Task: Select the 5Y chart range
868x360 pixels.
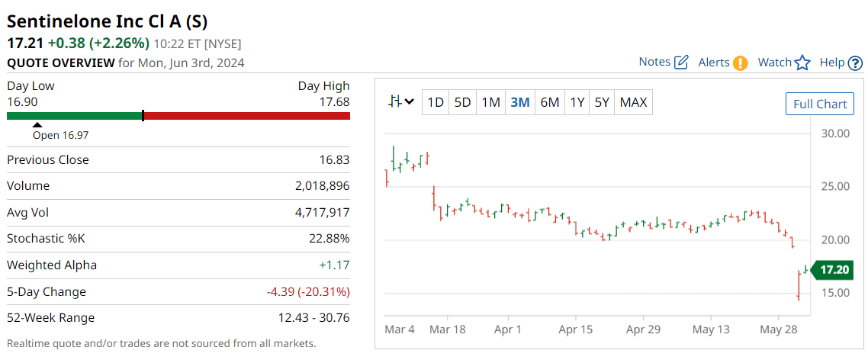Action: (602, 102)
